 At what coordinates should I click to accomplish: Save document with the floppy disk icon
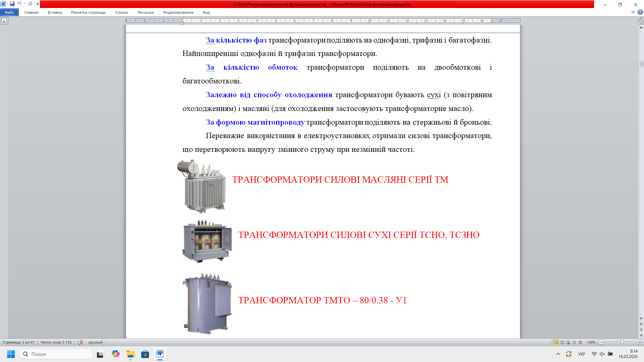click(x=12, y=4)
